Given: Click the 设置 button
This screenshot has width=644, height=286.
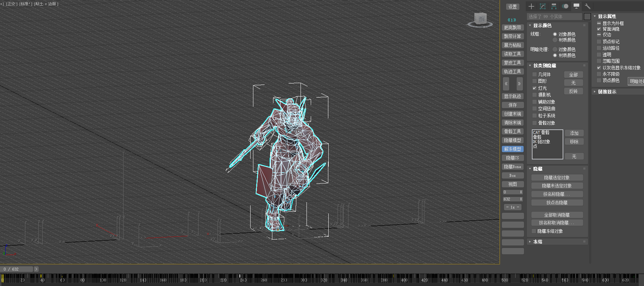Looking at the screenshot, I should click(513, 7).
